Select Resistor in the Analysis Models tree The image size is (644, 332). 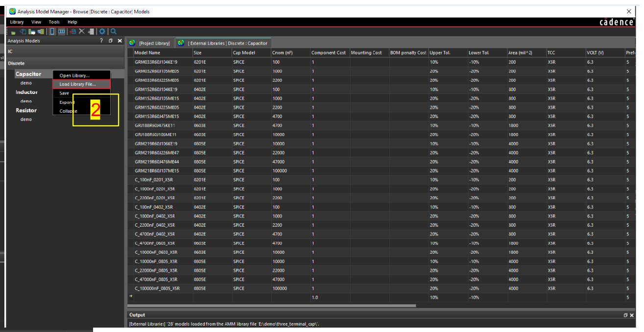click(26, 110)
